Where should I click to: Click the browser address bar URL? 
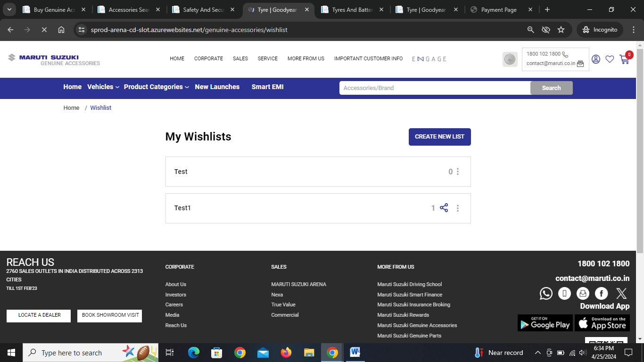pos(189,30)
